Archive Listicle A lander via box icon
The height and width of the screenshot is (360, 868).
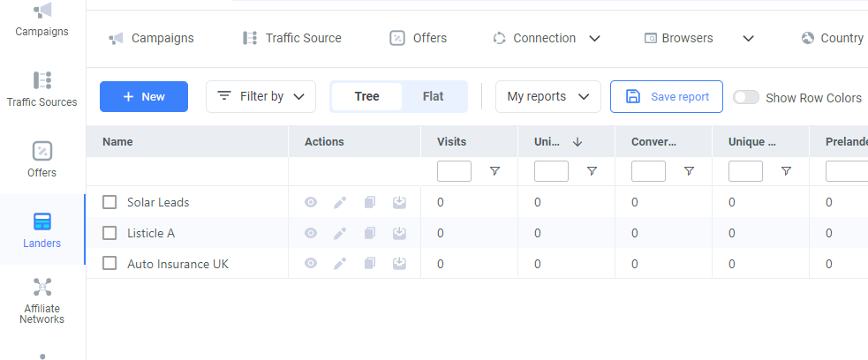(x=399, y=233)
